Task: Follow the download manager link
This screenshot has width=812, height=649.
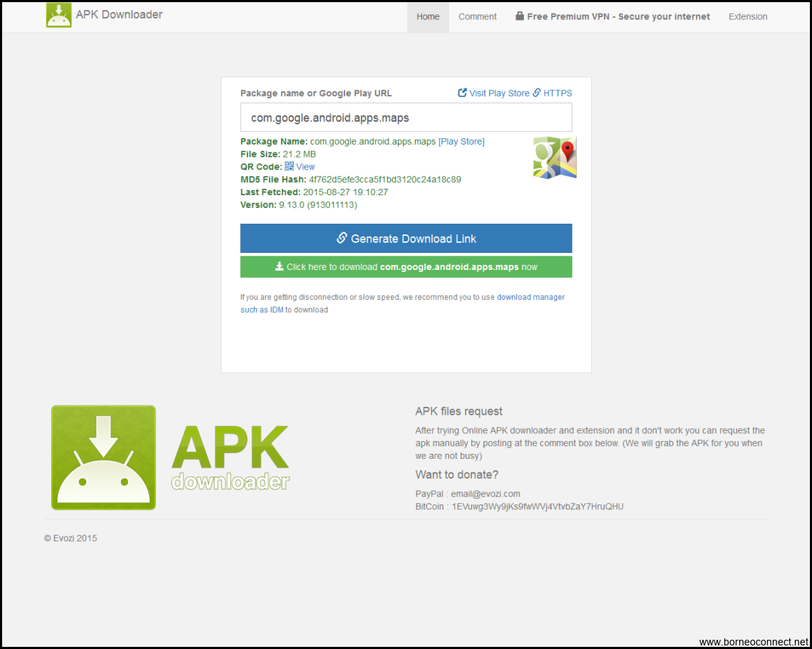Action: 530,297
